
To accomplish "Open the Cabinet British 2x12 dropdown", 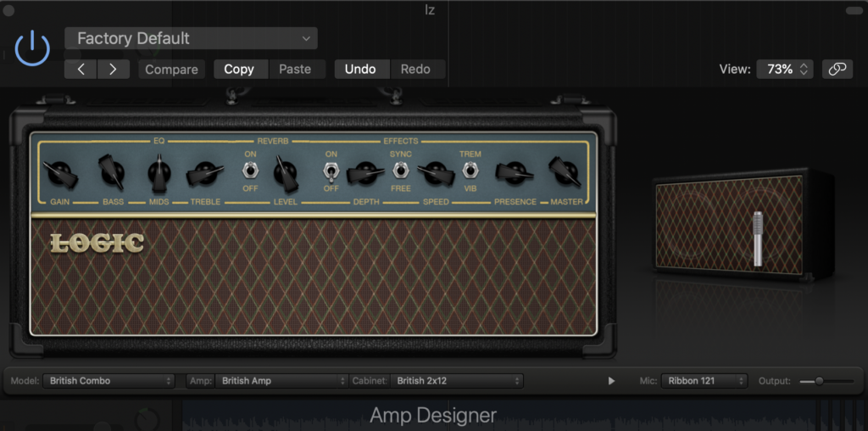I will click(x=457, y=381).
